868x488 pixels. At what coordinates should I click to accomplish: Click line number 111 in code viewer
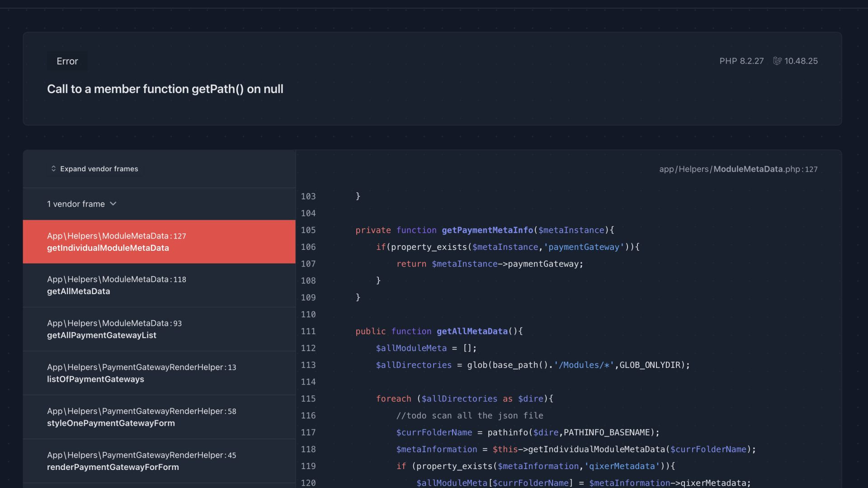coord(308,331)
